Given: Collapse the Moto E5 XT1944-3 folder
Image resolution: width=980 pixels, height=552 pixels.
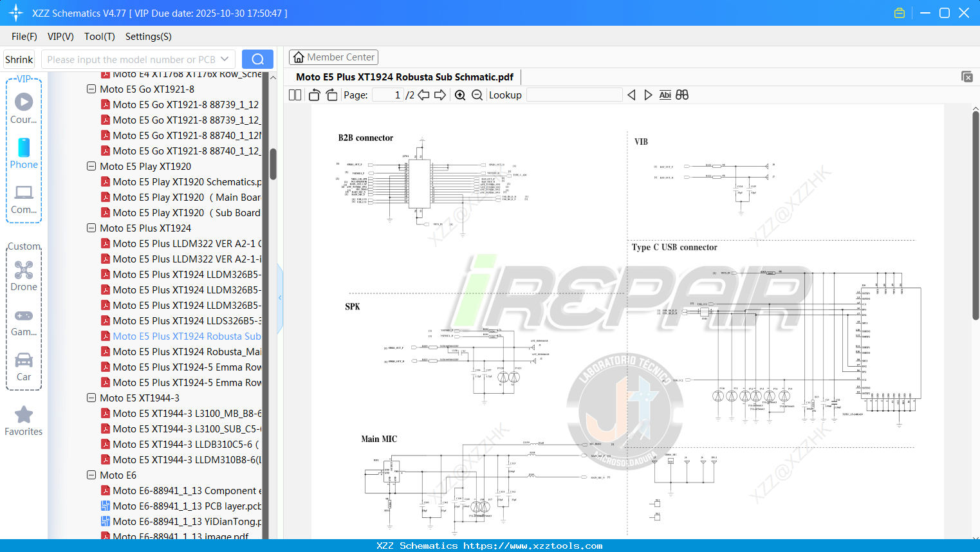Looking at the screenshot, I should coord(91,398).
